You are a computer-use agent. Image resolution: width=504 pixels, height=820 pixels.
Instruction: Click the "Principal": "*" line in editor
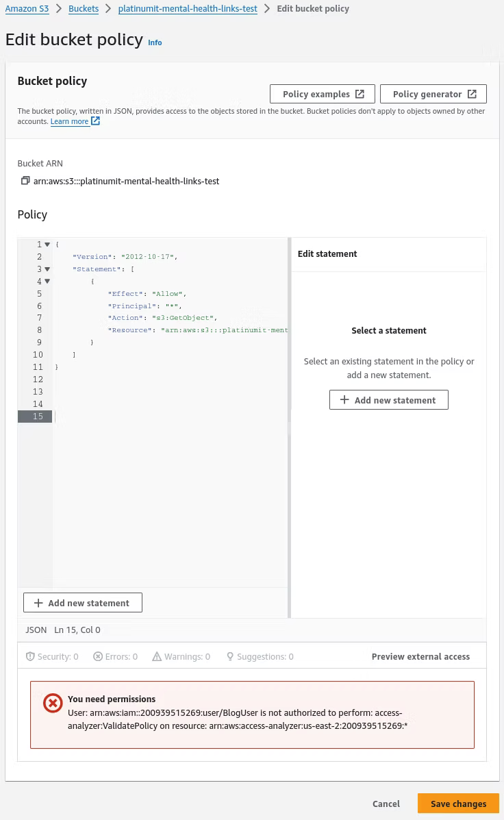pyautogui.click(x=144, y=306)
